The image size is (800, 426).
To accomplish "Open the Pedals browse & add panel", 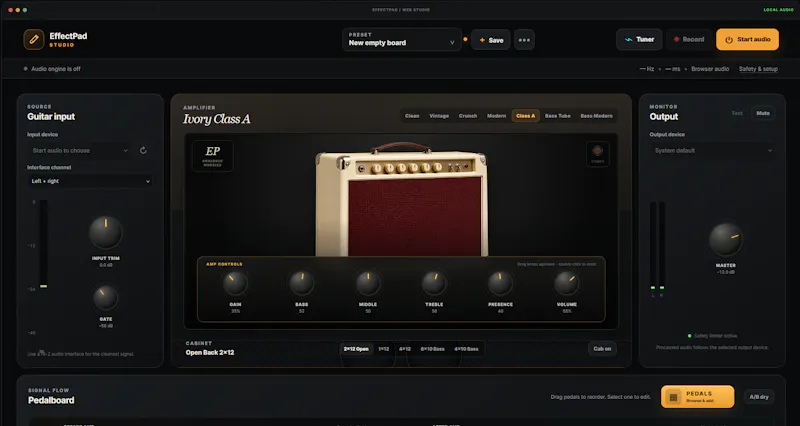I will tap(697, 397).
